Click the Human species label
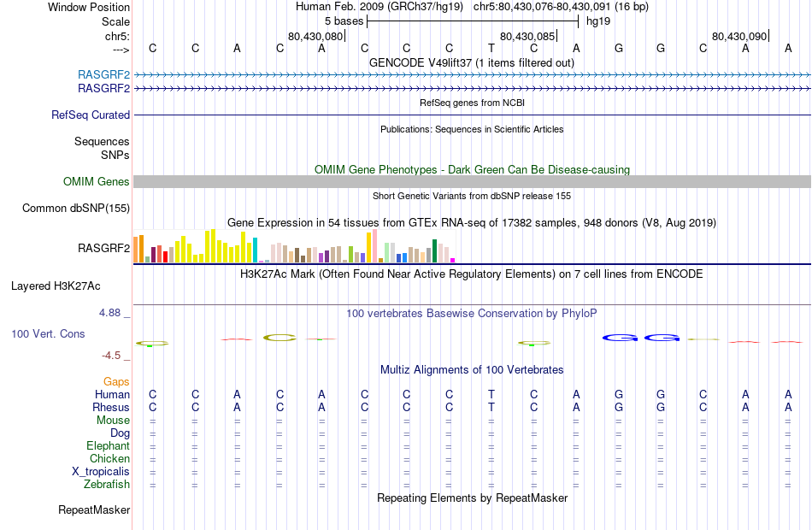 pos(112,395)
